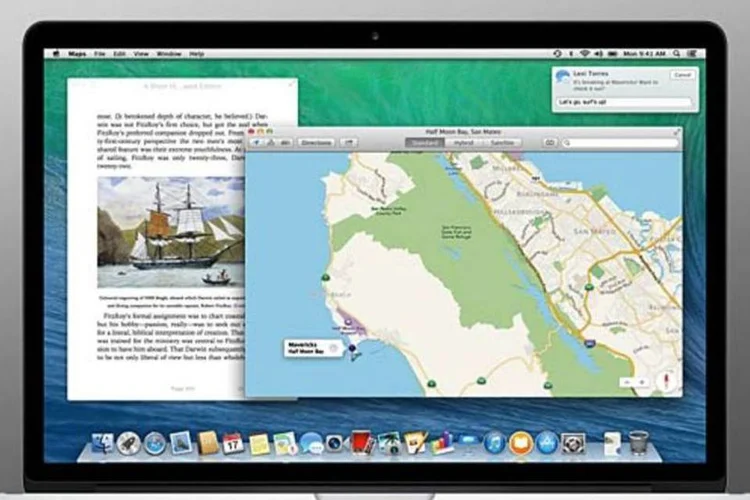750x500 pixels.
Task: Click the Mavericks pin on the map
Action: click(353, 349)
